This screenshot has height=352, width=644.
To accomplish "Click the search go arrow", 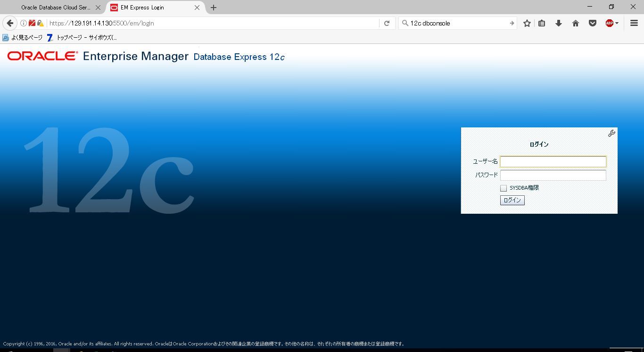I will coord(512,23).
